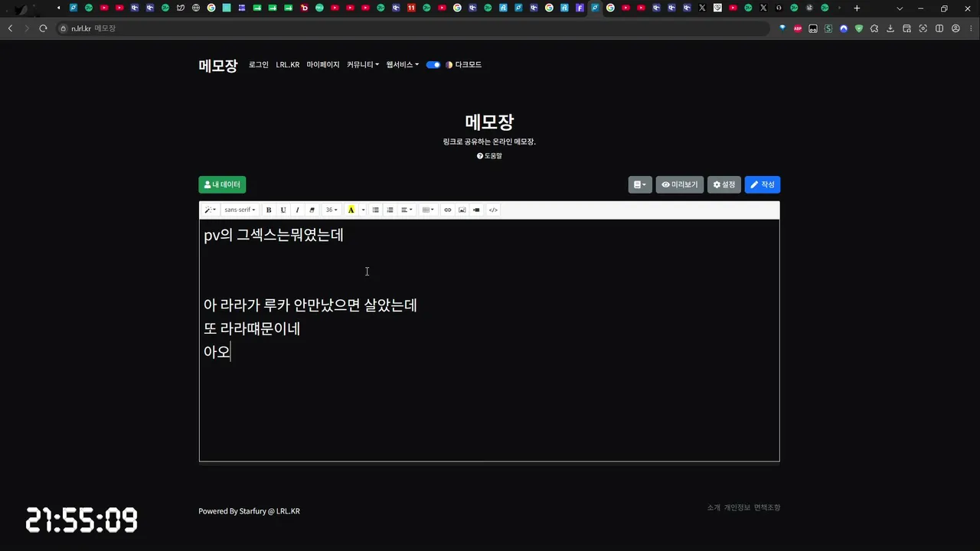Open the magic wand style dropdown
Image resolution: width=980 pixels, height=551 pixels.
210,210
